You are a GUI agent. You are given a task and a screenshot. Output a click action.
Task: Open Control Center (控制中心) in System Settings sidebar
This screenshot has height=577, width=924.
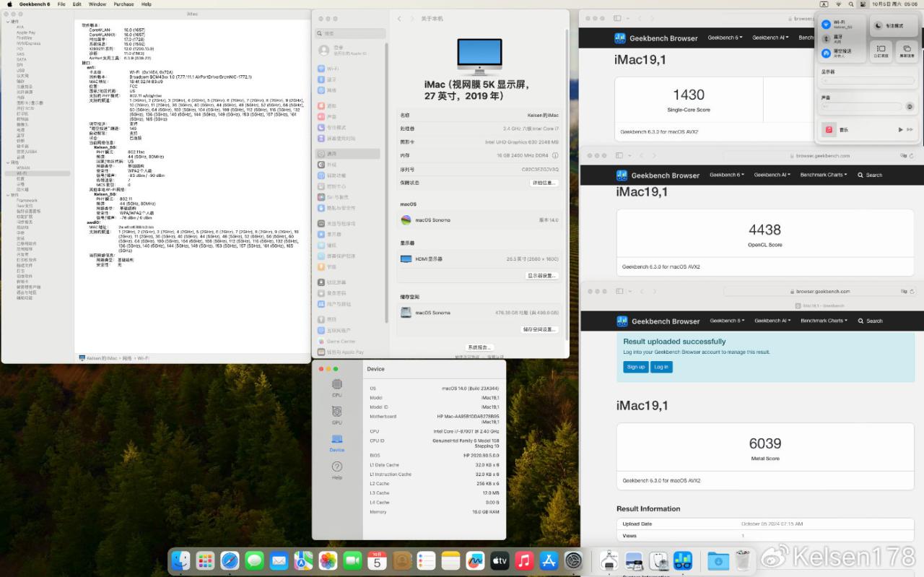click(349, 186)
